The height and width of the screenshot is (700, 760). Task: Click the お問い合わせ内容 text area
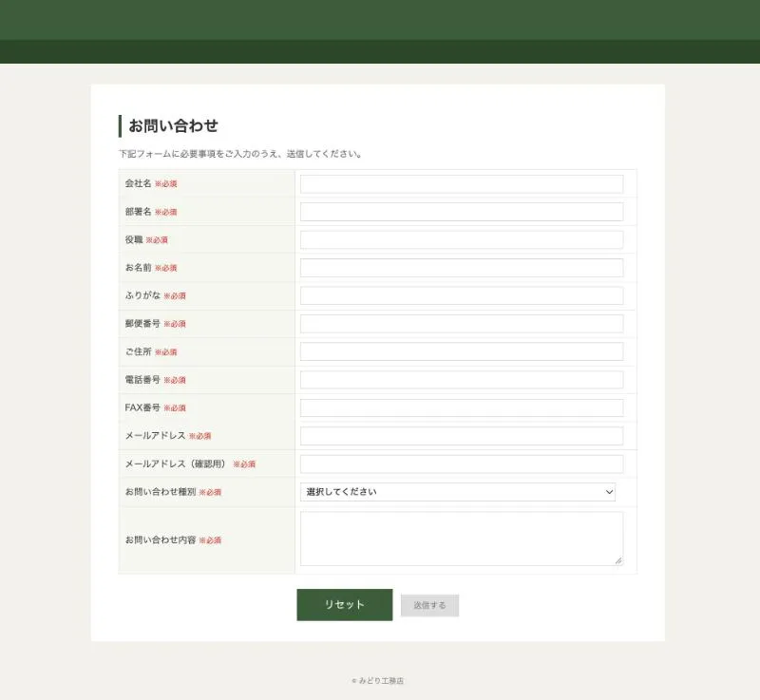(462, 539)
